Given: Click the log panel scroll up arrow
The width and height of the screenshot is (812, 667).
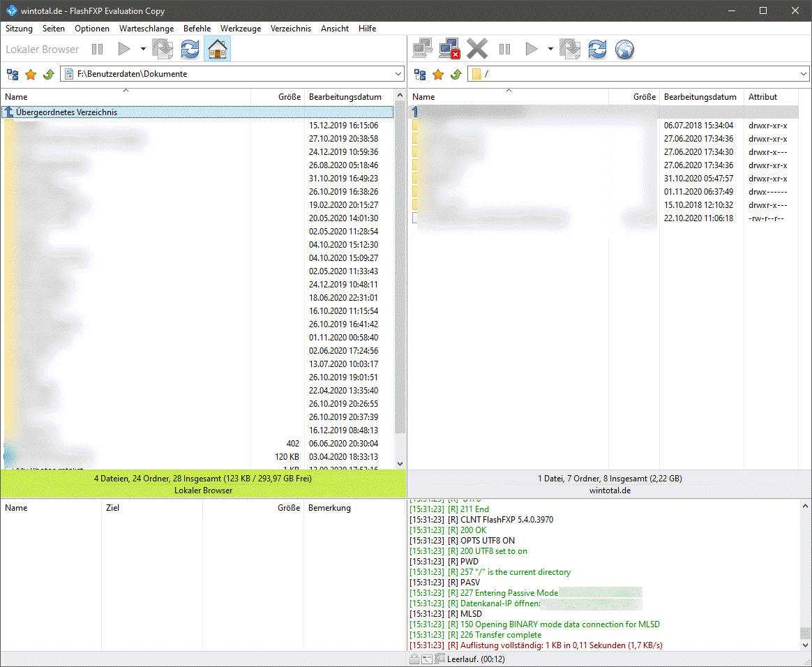Looking at the screenshot, I should (x=805, y=506).
